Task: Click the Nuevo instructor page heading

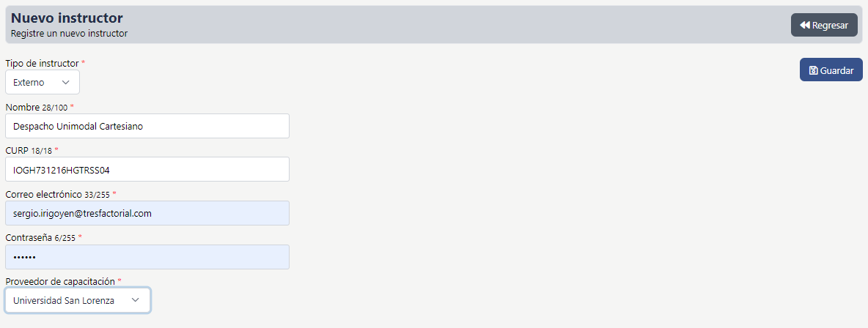Action: [67, 18]
